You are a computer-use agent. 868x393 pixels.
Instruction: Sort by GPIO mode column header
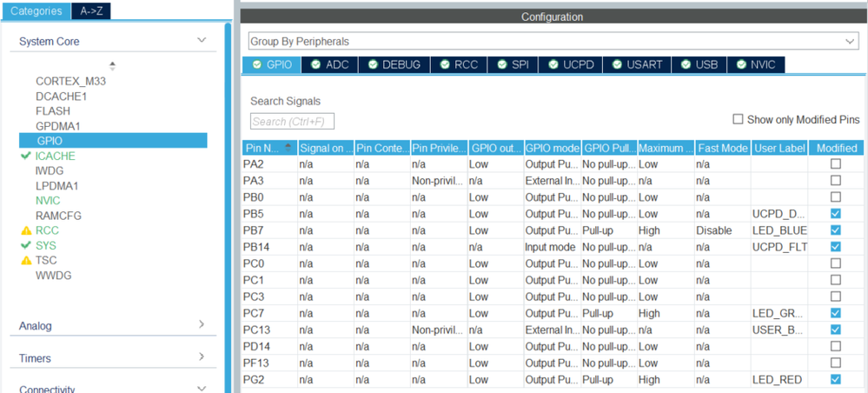pos(552,148)
